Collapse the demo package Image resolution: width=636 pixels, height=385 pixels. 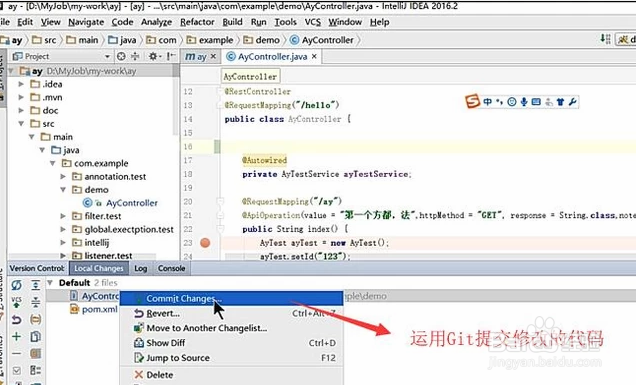click(x=63, y=189)
